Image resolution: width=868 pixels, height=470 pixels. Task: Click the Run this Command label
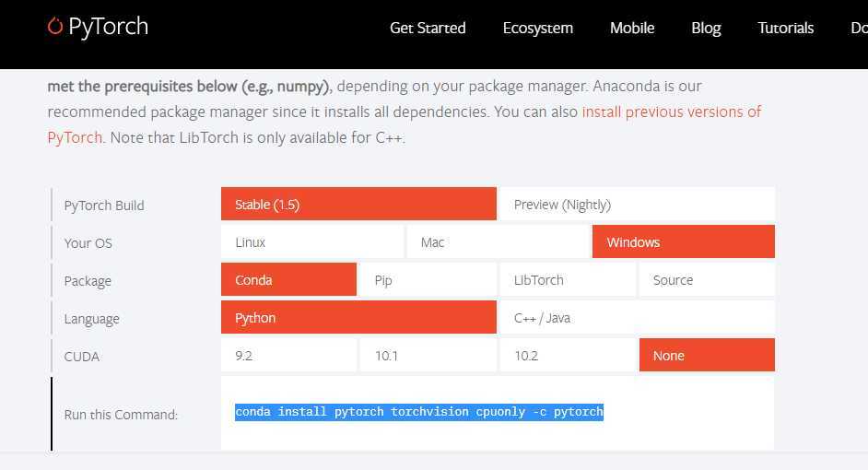(121, 415)
